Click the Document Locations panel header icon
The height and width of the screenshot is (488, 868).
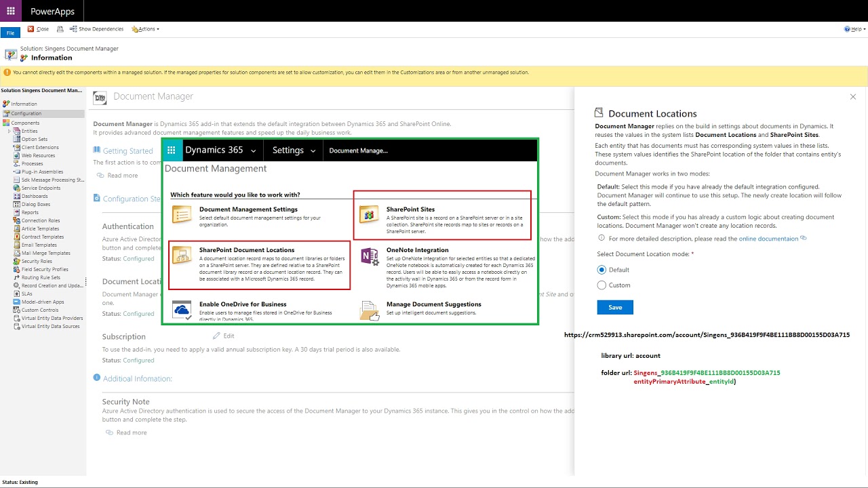(x=599, y=113)
